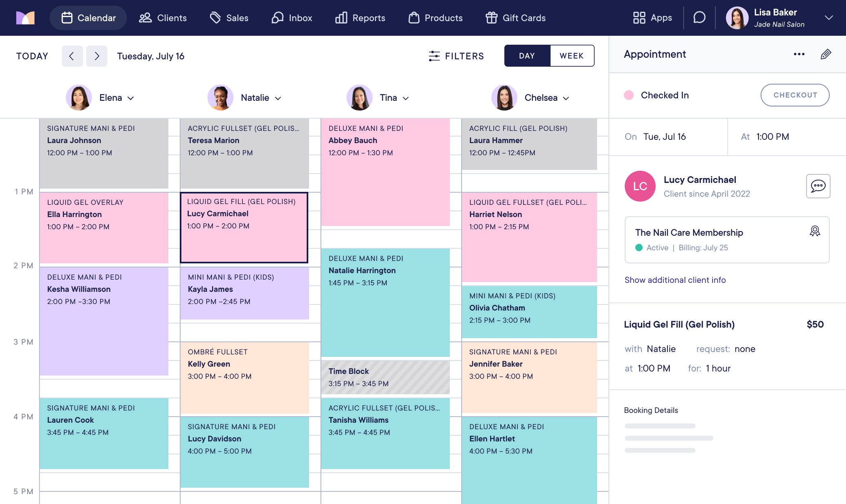The image size is (846, 504).
Task: Click the CHECKOUT button
Action: (x=795, y=95)
